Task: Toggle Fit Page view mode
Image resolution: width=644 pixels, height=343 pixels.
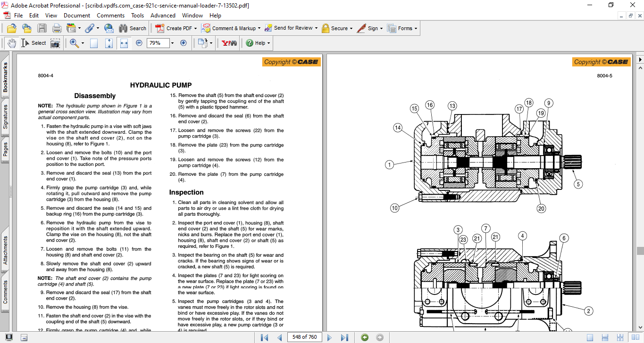Action: tap(109, 43)
